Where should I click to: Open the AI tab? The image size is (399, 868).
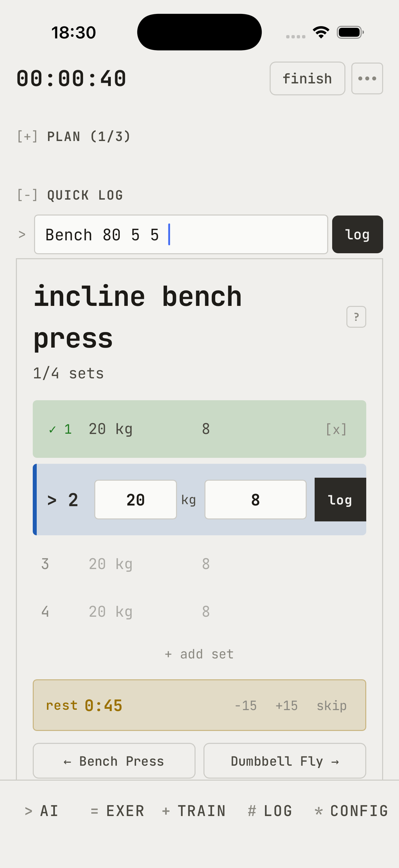42,811
